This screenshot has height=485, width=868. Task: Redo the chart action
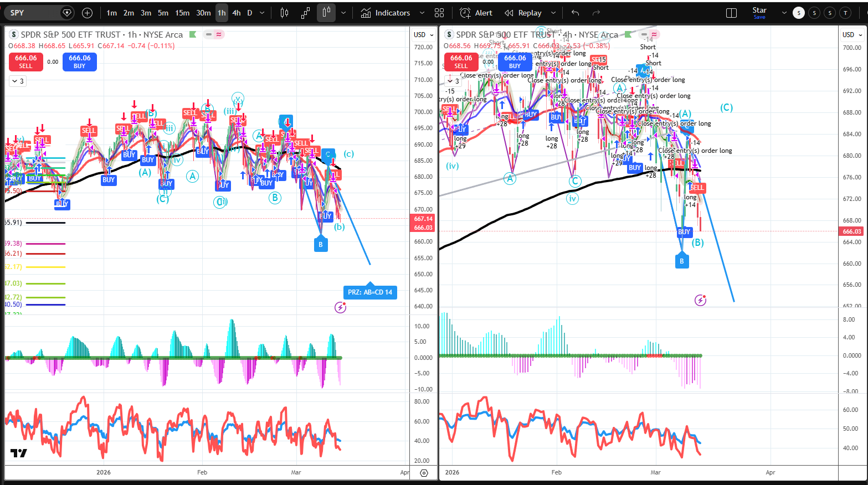[x=596, y=13]
